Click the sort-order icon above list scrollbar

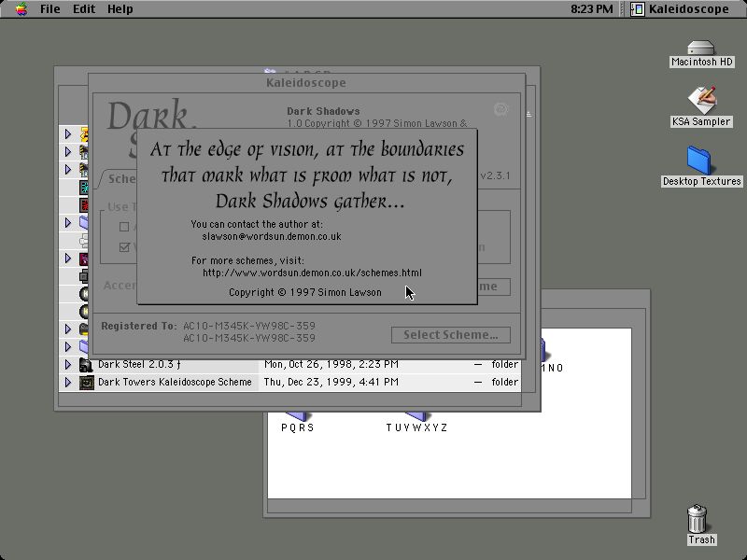coord(529,114)
